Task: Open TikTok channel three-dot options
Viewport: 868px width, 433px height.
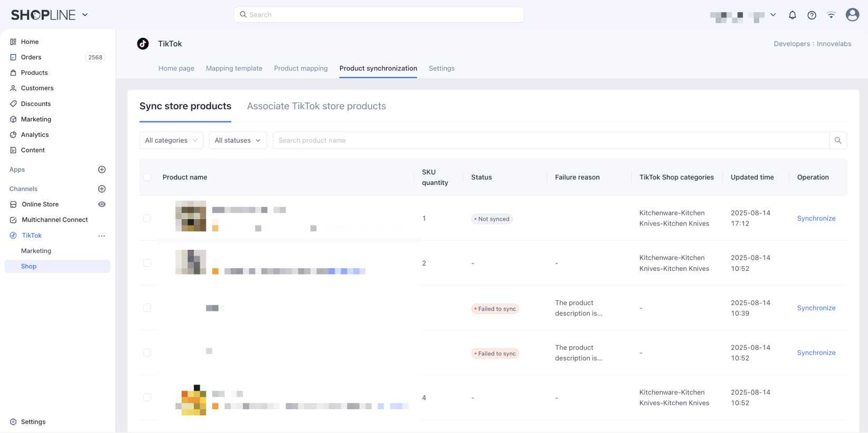Action: click(x=102, y=236)
